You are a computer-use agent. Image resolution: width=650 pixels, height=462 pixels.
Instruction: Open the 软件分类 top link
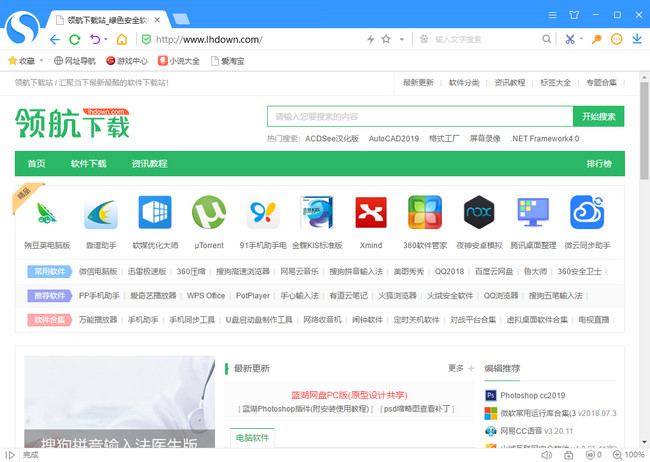click(464, 83)
